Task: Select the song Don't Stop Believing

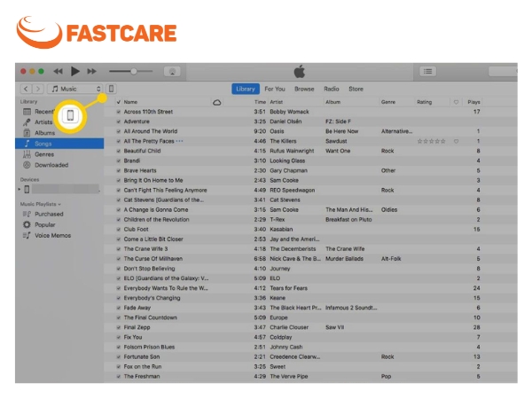Action: [149, 269]
